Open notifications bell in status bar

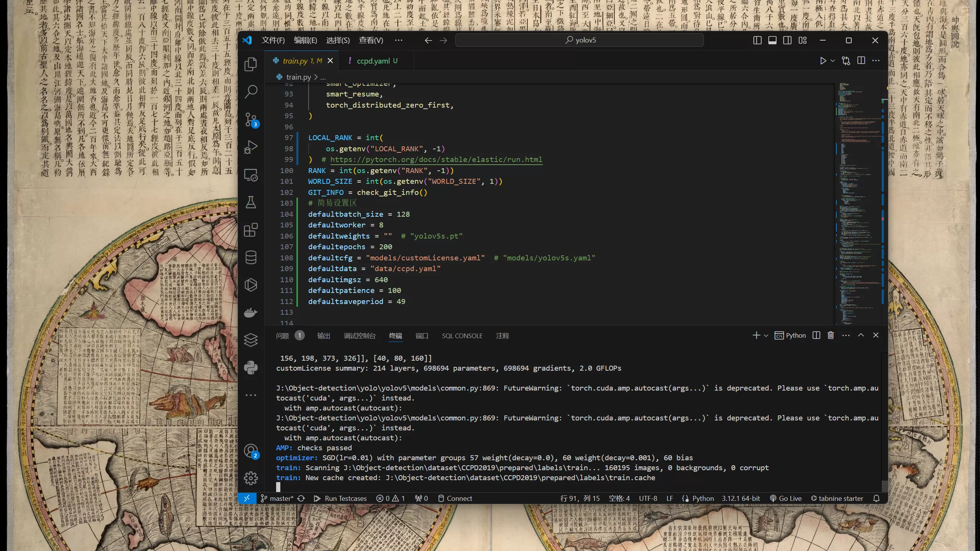pos(876,498)
